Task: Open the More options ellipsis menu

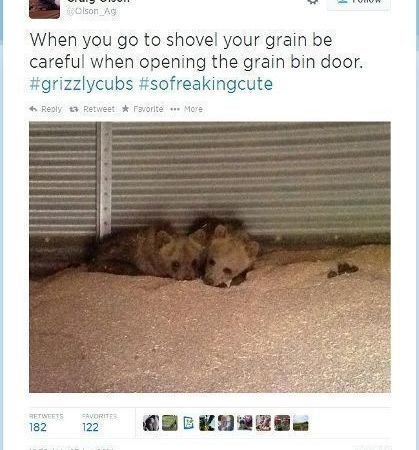Action: [x=186, y=109]
